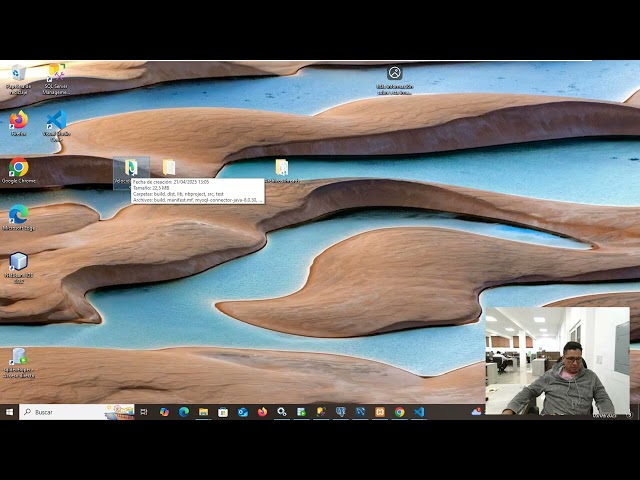Select the desktop folder right of the tooltip

282,171
